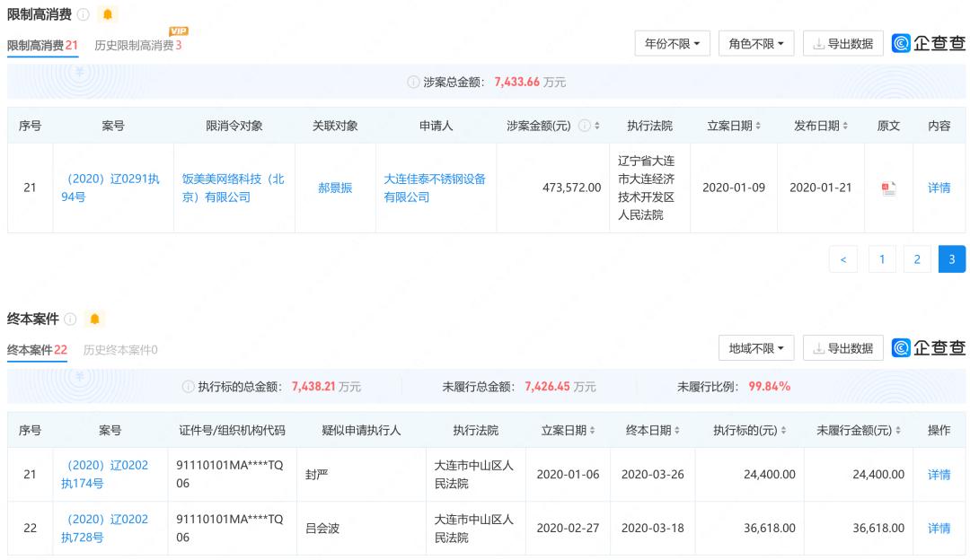This screenshot has height=560, width=970.
Task: Go to page 2 of results
Action: point(917,259)
